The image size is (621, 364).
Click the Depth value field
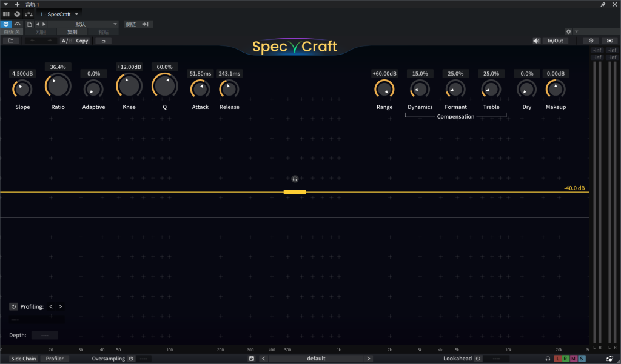(x=45, y=335)
